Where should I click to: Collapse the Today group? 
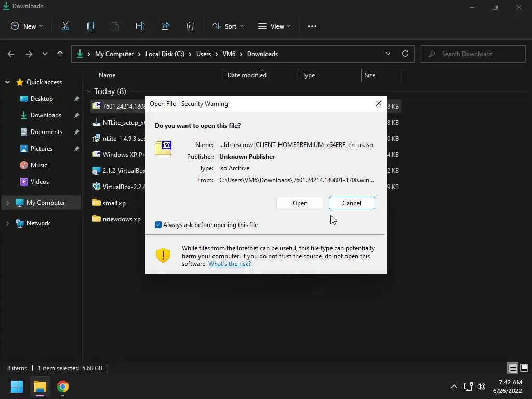pyautogui.click(x=89, y=91)
